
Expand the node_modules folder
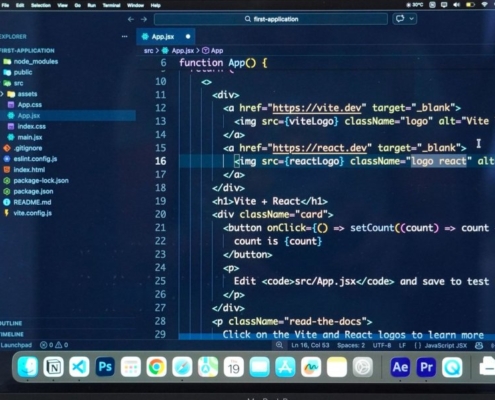pos(35,62)
